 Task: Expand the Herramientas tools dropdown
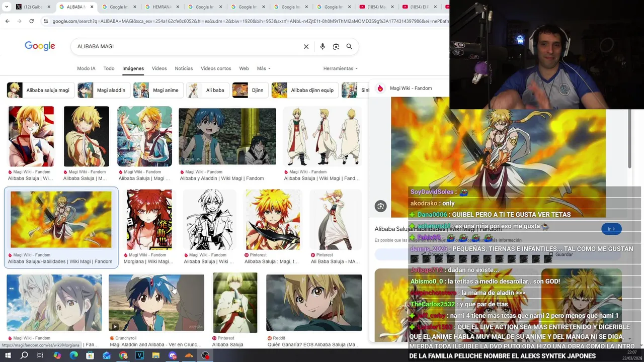point(341,68)
